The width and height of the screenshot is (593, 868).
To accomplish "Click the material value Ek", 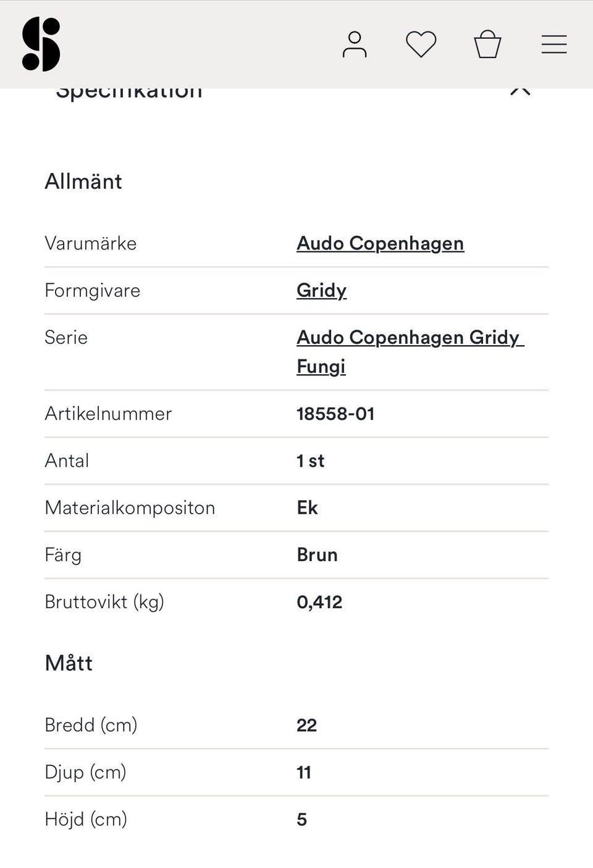I will 307,507.
